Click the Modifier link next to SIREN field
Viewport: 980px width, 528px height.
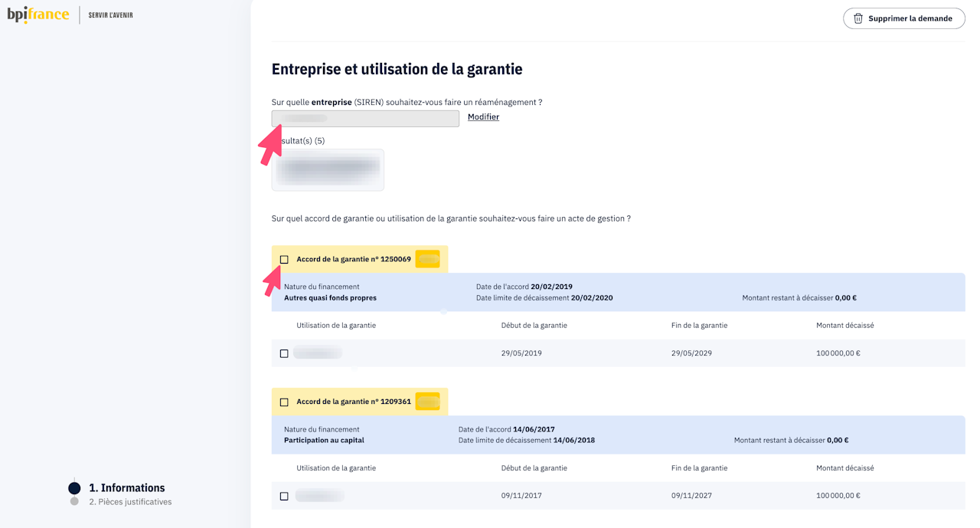pyautogui.click(x=483, y=117)
